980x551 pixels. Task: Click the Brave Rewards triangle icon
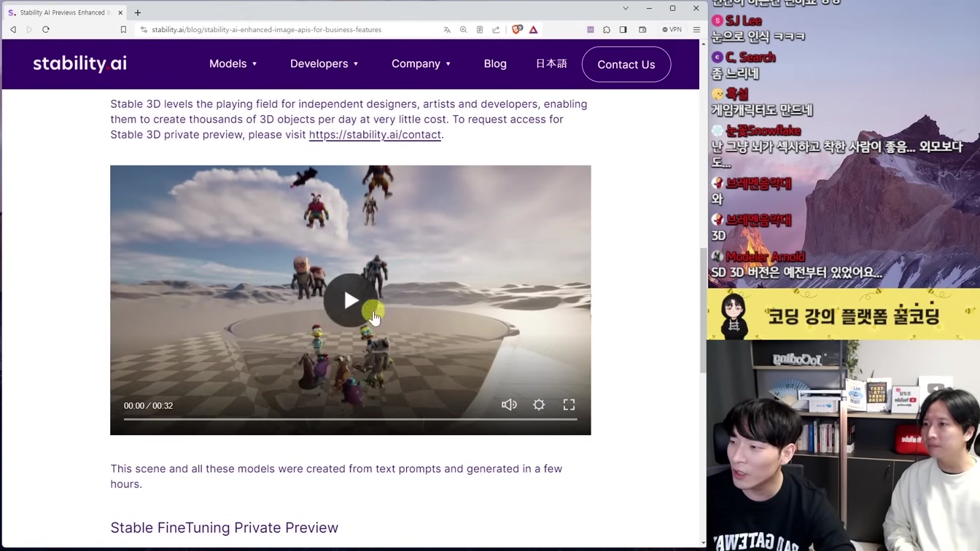click(534, 30)
